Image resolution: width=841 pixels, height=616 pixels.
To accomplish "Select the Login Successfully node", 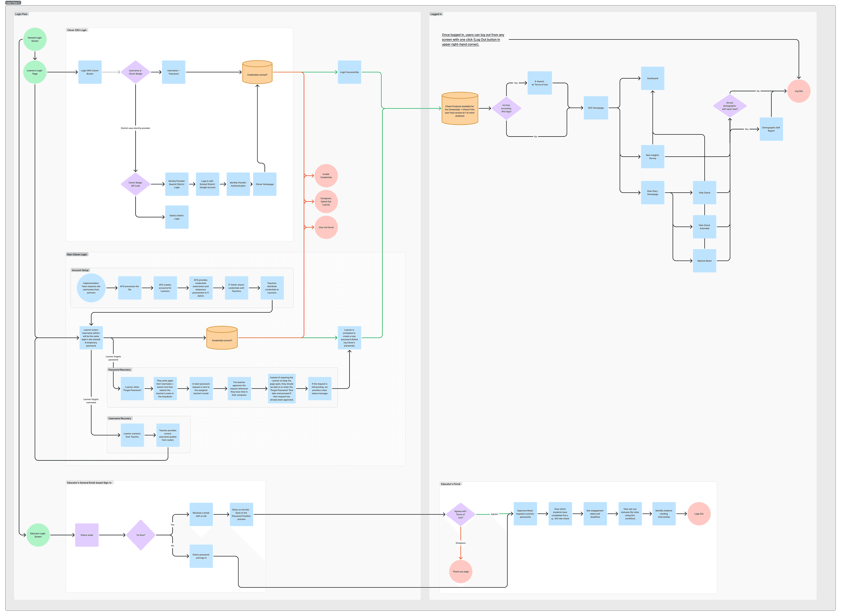I will pyautogui.click(x=349, y=72).
